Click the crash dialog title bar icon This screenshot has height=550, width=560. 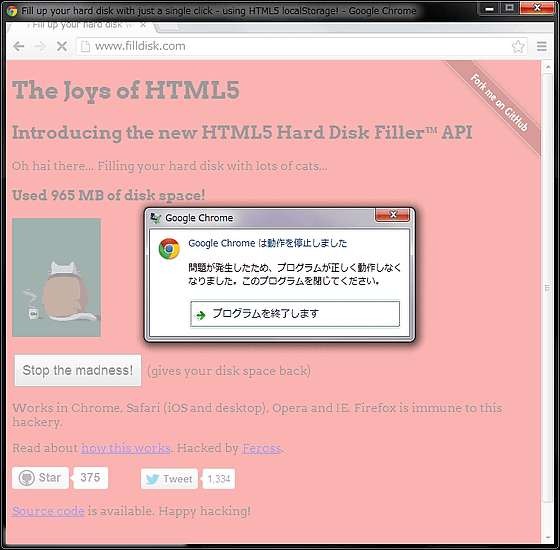pyautogui.click(x=156, y=218)
